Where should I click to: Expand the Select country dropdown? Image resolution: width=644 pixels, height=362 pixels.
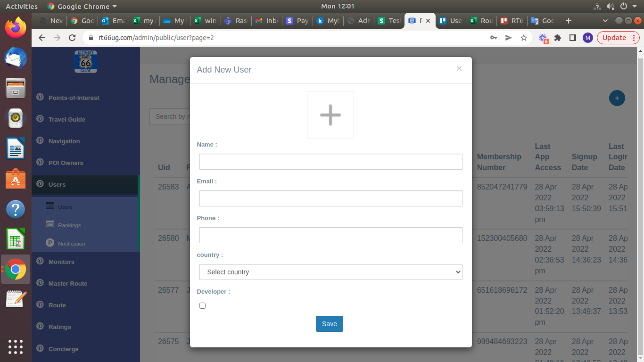(330, 272)
